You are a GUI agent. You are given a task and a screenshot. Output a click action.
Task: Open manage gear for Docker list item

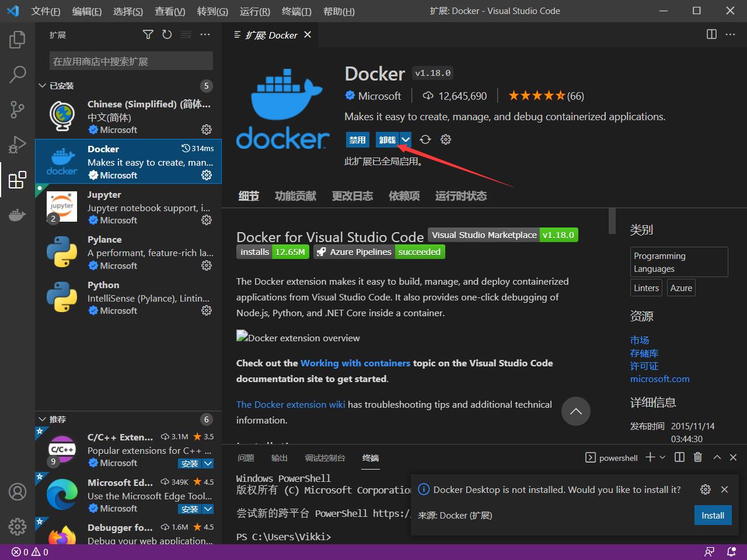tap(207, 175)
